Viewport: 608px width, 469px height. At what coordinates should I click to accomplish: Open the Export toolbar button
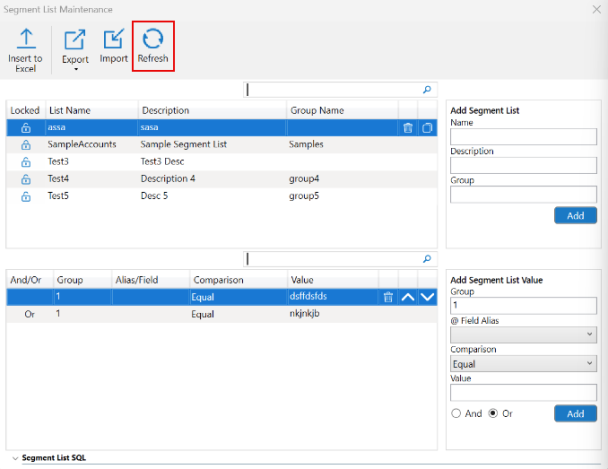75,41
